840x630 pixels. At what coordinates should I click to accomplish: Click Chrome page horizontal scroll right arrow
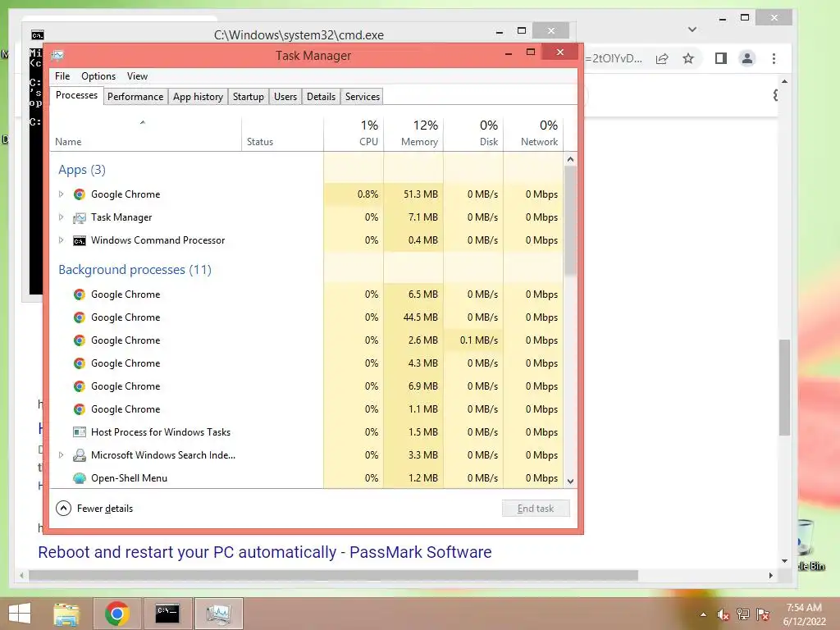(x=770, y=575)
